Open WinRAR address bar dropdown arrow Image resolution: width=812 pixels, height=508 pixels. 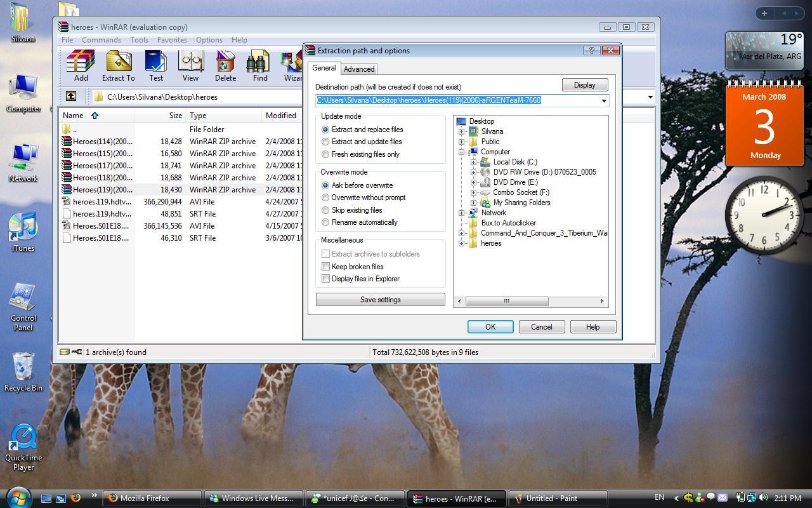tap(650, 97)
